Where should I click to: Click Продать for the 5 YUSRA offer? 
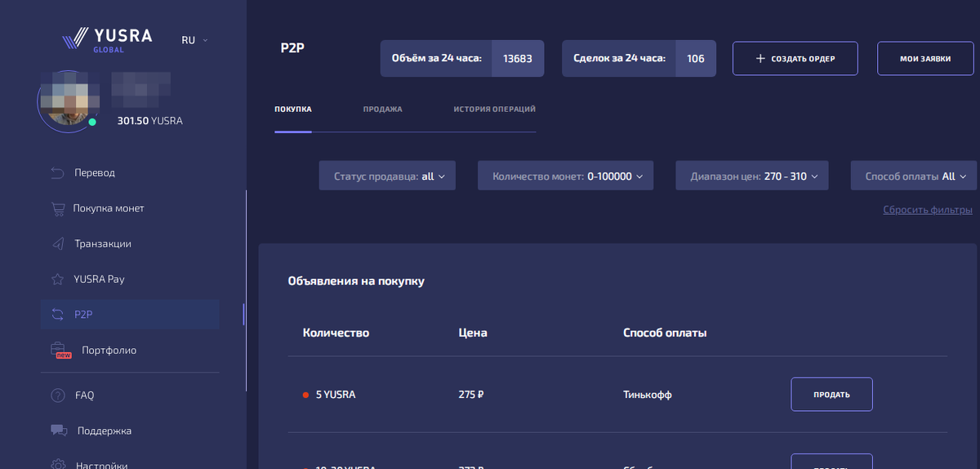pyautogui.click(x=831, y=395)
